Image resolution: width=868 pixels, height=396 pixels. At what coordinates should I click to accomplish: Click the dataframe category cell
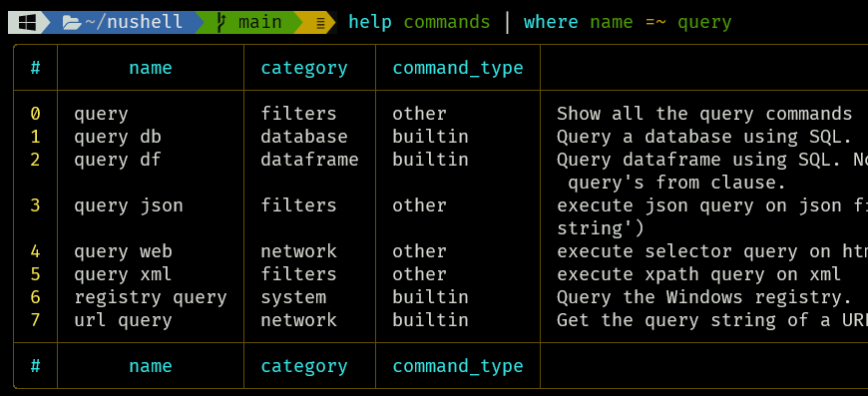(309, 160)
